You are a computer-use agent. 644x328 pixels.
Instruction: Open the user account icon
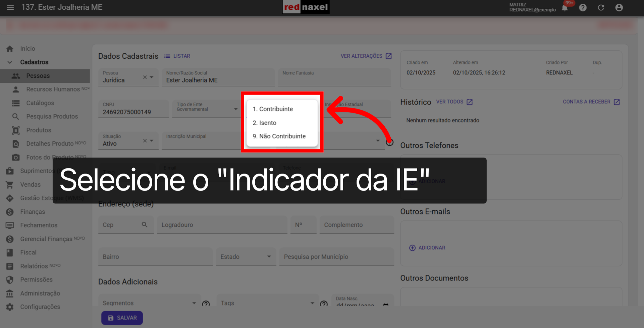pos(619,7)
